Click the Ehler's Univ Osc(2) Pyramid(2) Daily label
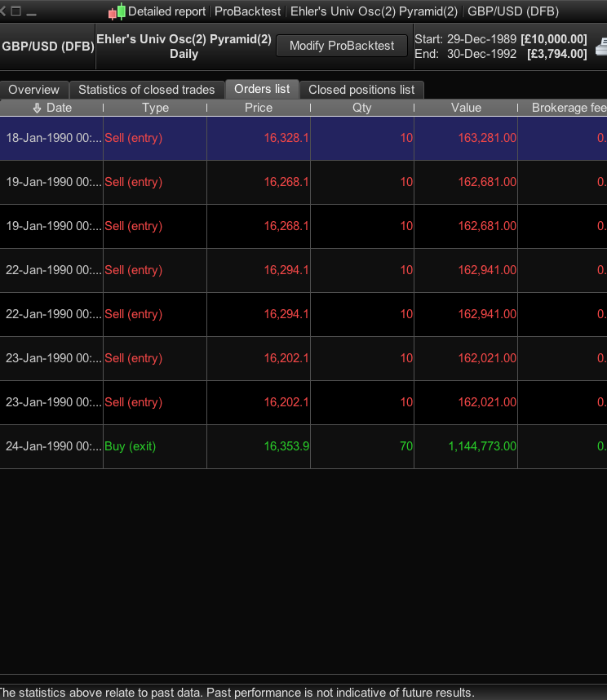 point(184,47)
